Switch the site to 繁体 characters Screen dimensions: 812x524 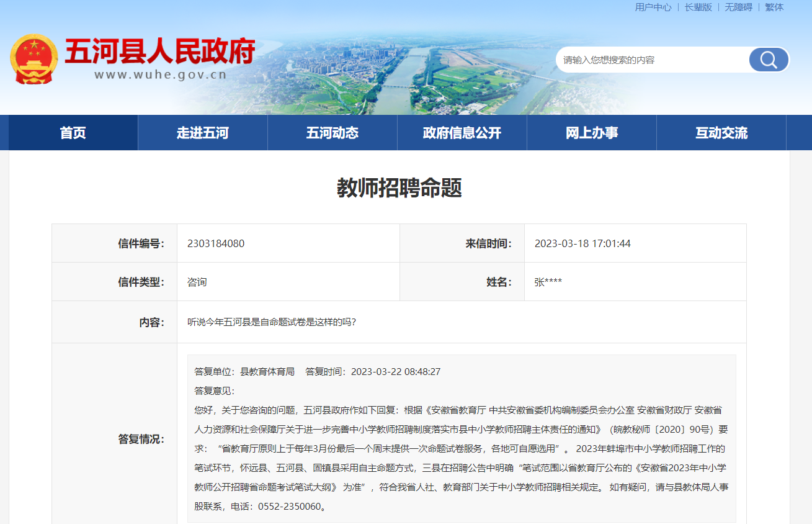coord(774,7)
